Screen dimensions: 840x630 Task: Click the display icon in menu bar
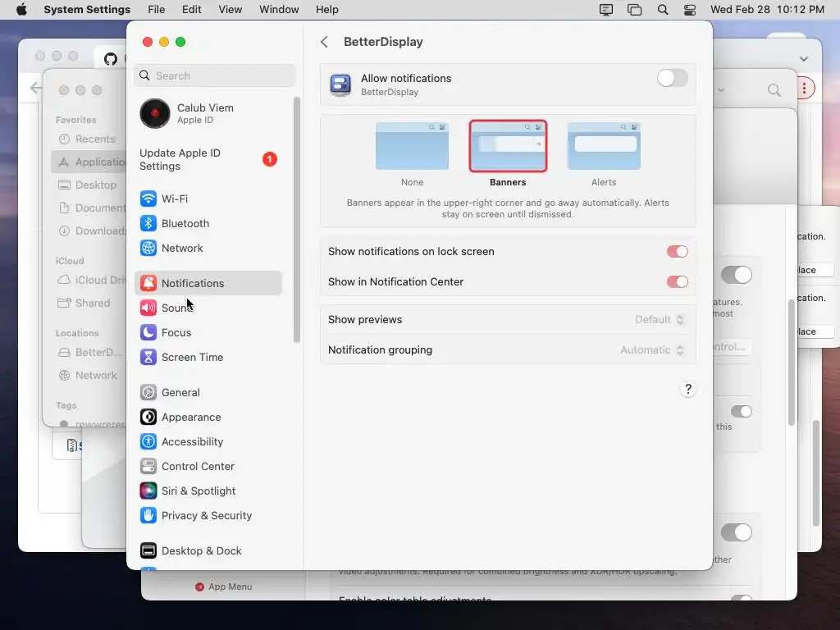[606, 10]
